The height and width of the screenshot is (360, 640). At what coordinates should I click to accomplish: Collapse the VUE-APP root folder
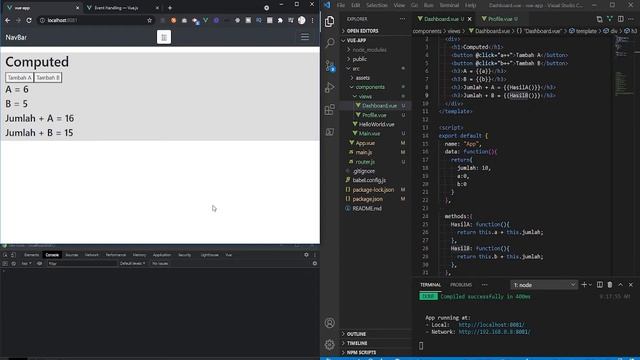pyautogui.click(x=376, y=40)
